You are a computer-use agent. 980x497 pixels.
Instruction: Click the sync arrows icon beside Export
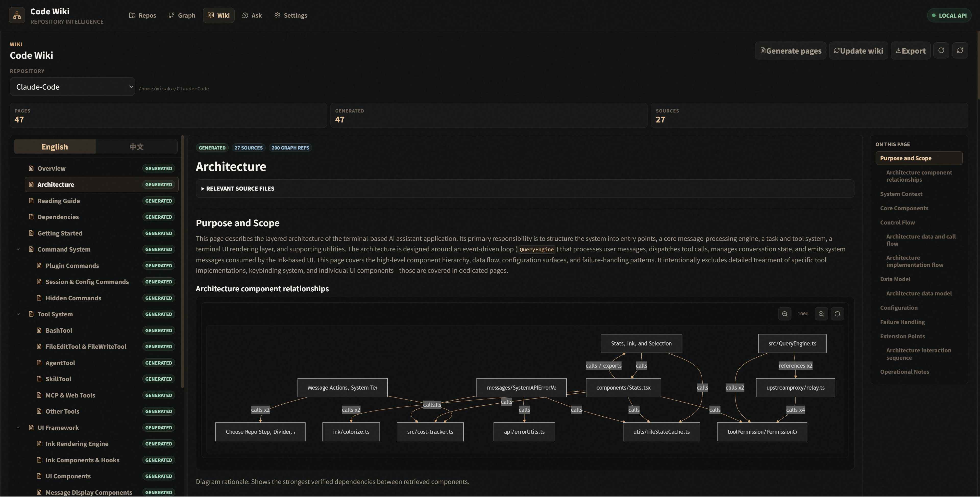coord(960,51)
